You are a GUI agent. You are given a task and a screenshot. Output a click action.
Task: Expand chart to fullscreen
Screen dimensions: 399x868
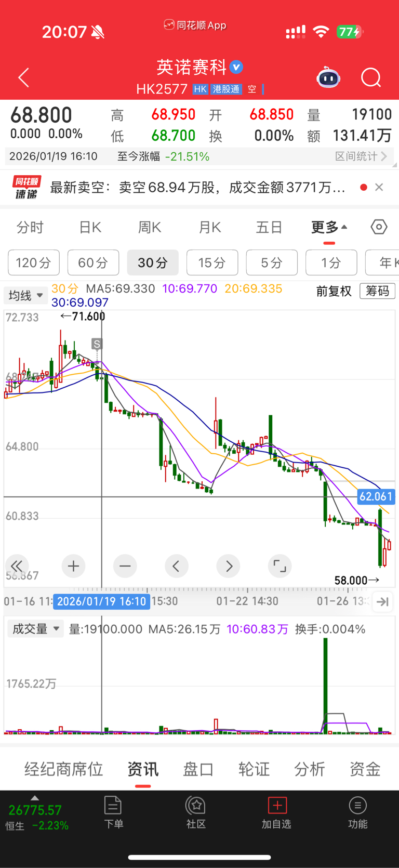click(280, 566)
